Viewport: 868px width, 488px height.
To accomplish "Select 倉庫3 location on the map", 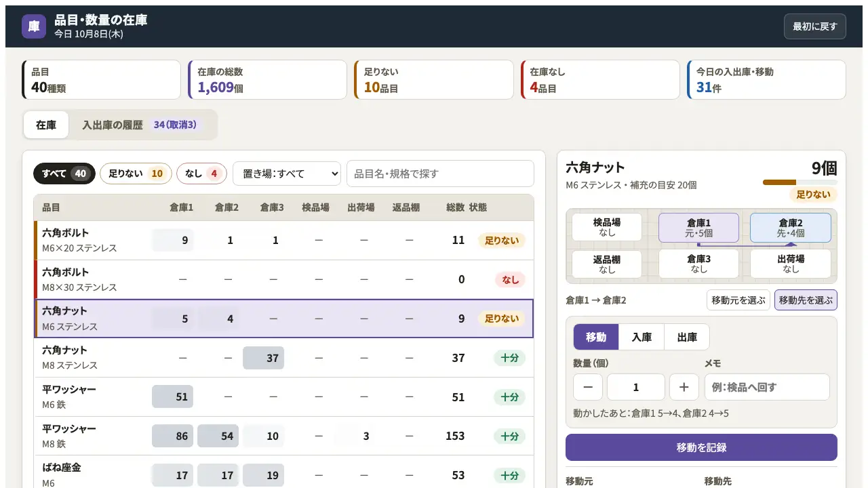I will coord(698,264).
